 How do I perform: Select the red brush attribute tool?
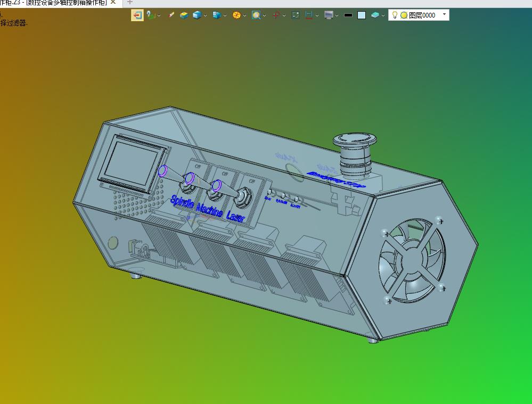171,15
